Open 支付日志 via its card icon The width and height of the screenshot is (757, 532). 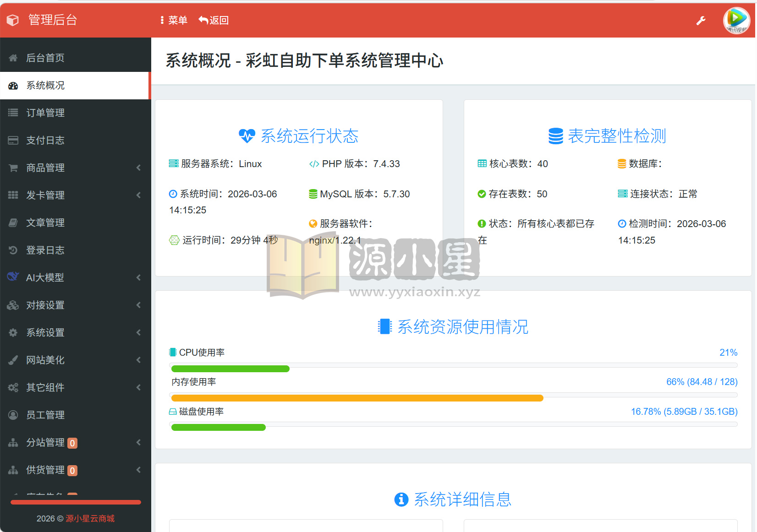[13, 140]
